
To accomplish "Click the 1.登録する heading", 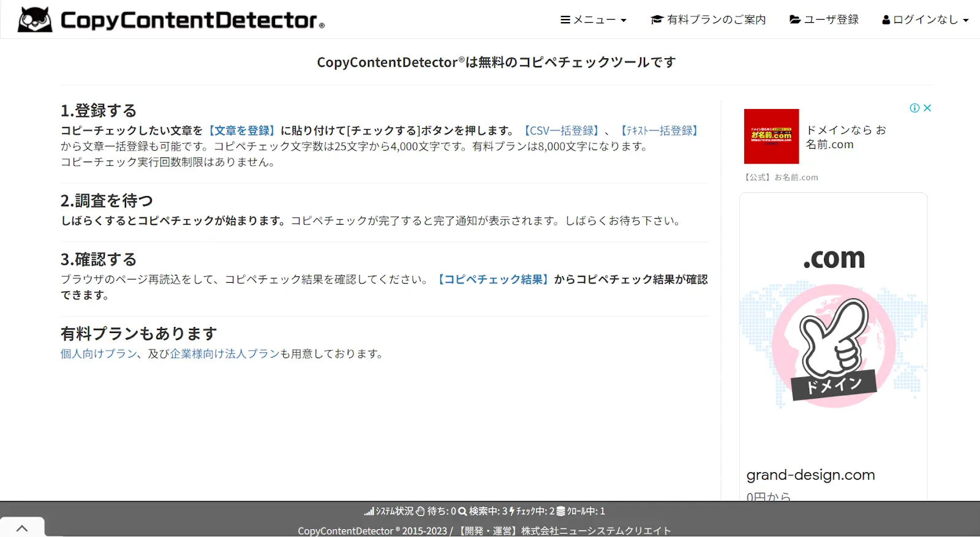I will pos(99,110).
